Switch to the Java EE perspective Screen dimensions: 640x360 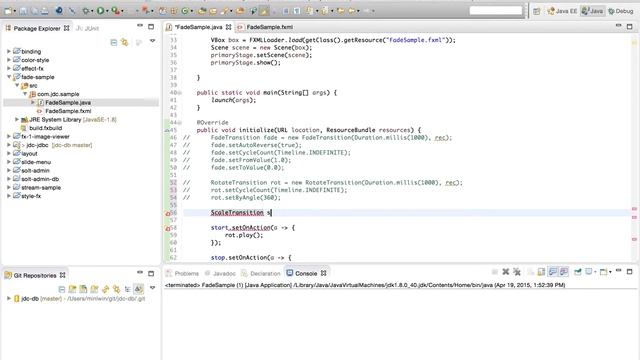tap(562, 11)
